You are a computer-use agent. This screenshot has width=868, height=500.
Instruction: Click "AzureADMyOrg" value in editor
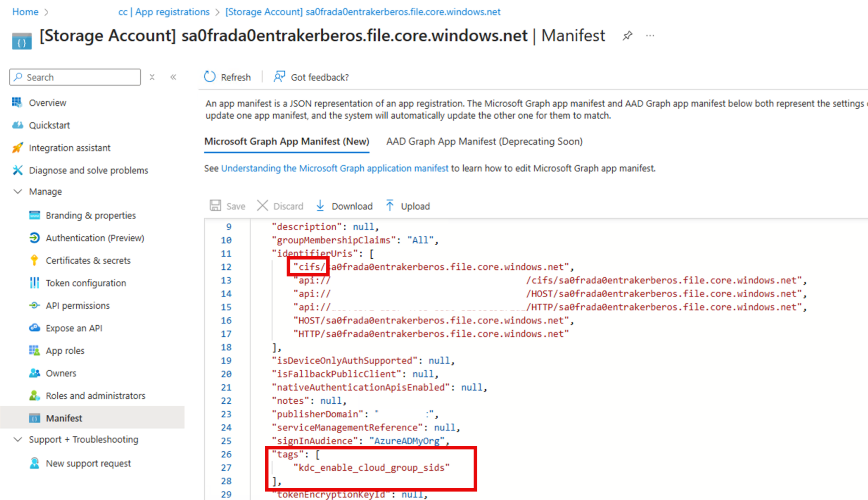click(406, 441)
